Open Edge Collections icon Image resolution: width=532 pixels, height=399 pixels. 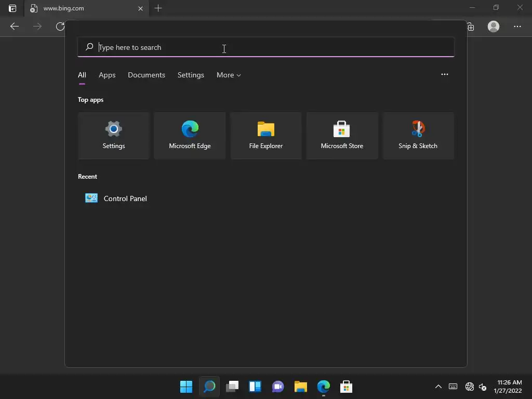tap(471, 27)
